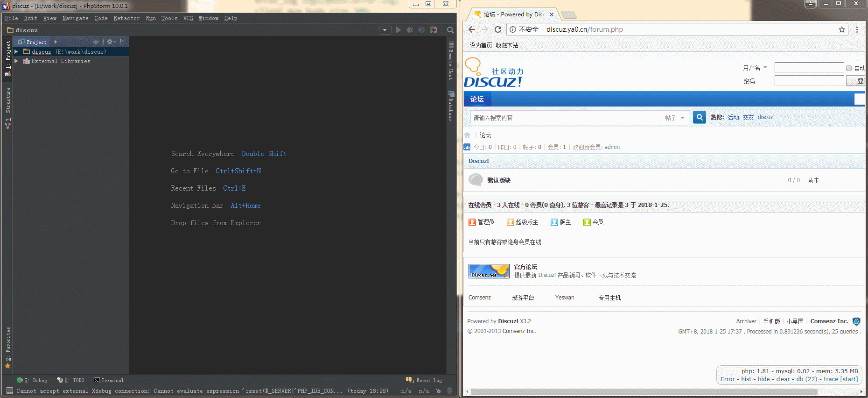This screenshot has height=398, width=868.
Task: Click the hot search link discuz
Action: (765, 117)
